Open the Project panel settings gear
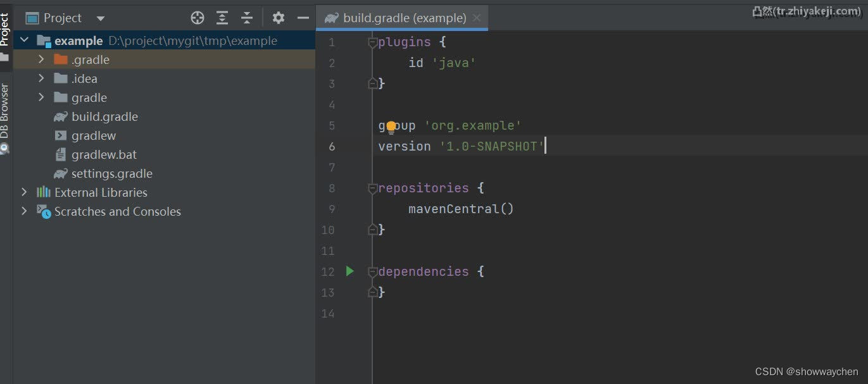 point(279,18)
